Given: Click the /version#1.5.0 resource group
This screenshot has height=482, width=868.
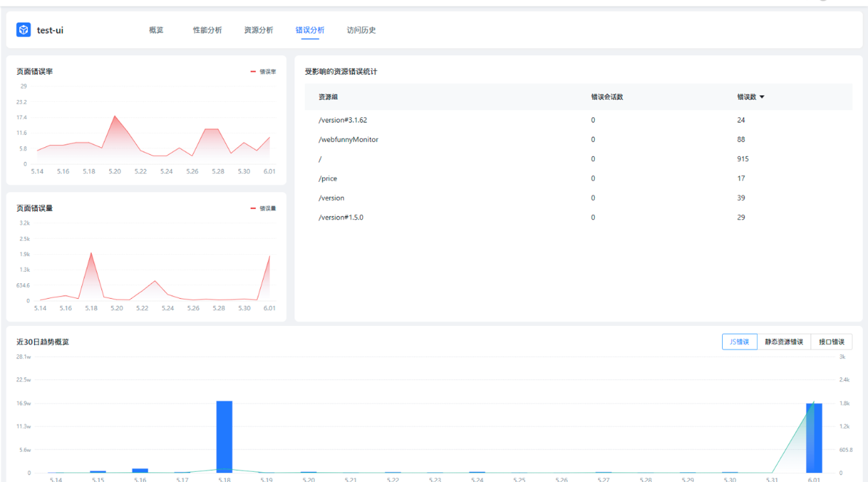Looking at the screenshot, I should coord(341,218).
